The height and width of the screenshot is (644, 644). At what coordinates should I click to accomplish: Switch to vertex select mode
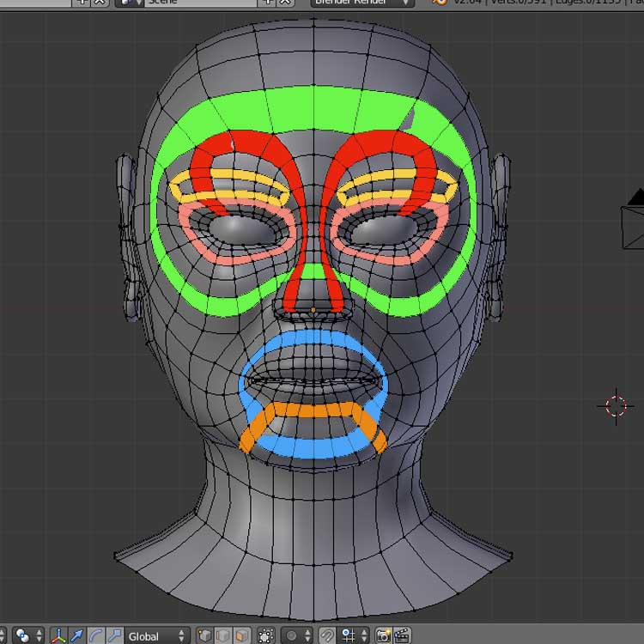click(204, 635)
